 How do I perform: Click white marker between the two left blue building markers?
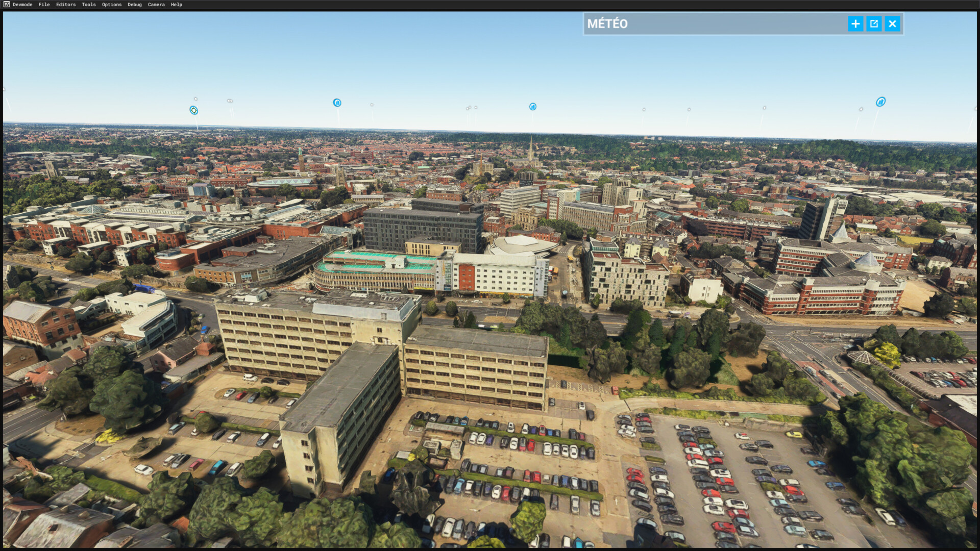click(372, 105)
